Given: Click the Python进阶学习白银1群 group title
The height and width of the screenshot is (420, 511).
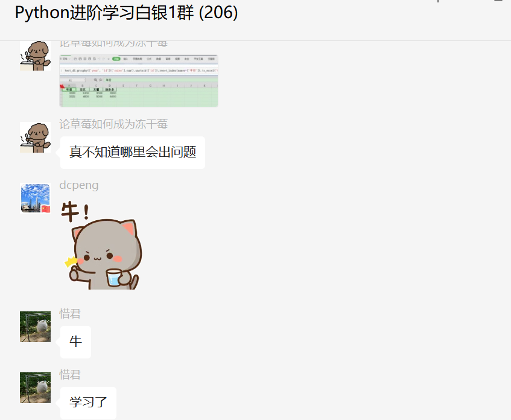Looking at the screenshot, I should point(104,13).
